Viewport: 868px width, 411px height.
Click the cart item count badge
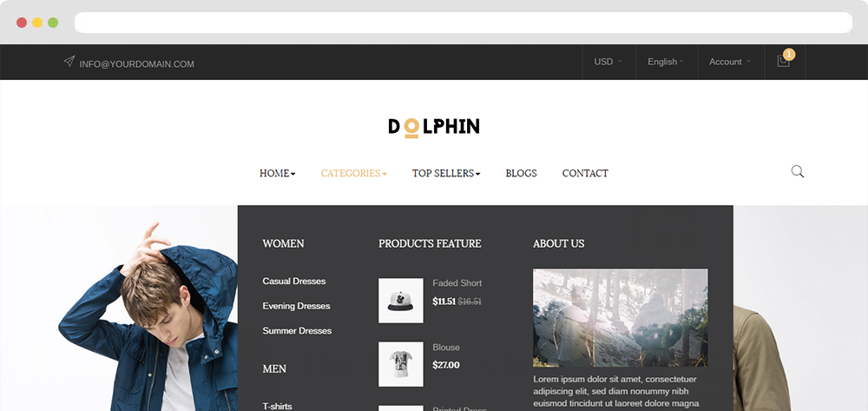(789, 54)
